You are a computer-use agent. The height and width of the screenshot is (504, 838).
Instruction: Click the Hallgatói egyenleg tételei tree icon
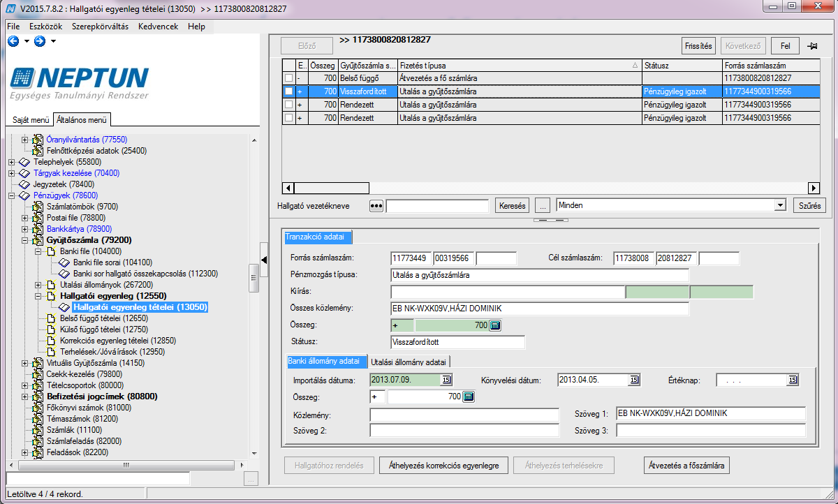pyautogui.click(x=64, y=307)
